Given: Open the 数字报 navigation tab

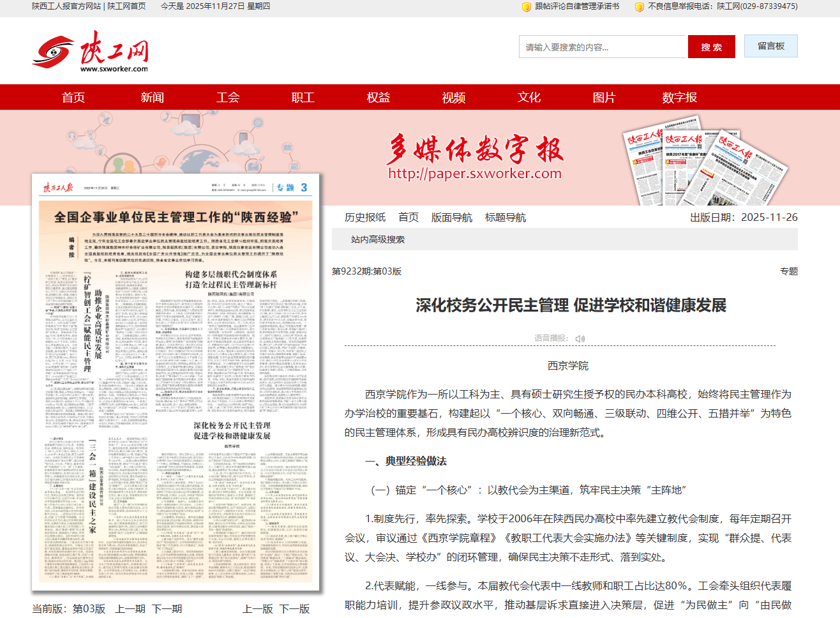Looking at the screenshot, I should pyautogui.click(x=679, y=97).
